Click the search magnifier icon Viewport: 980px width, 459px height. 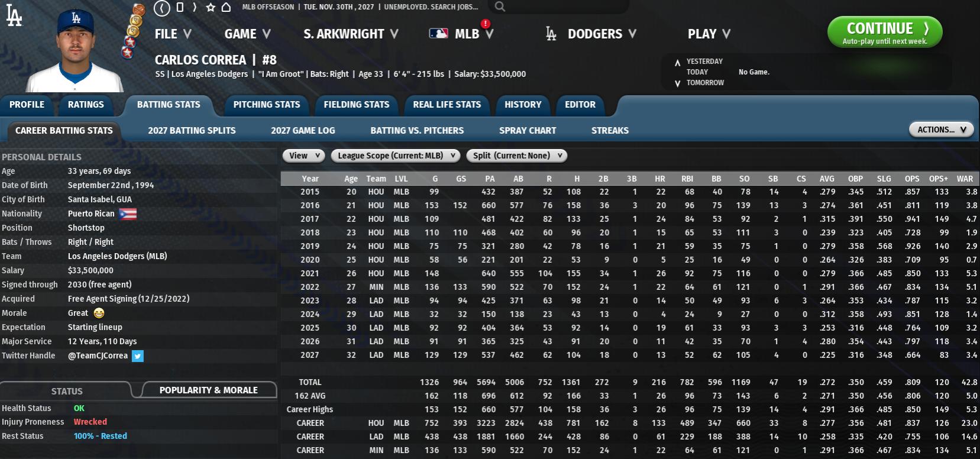pyautogui.click(x=500, y=7)
